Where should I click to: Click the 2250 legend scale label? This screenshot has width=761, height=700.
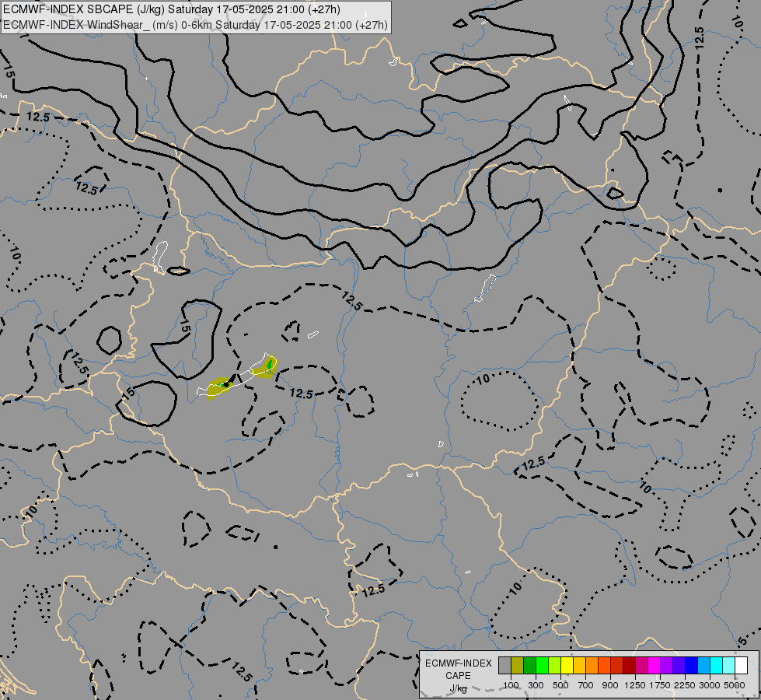click(685, 685)
